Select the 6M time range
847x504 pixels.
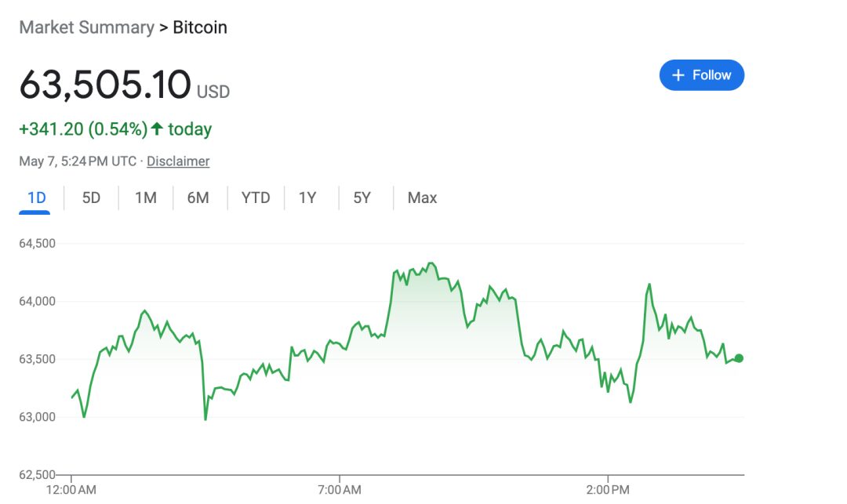(x=198, y=198)
